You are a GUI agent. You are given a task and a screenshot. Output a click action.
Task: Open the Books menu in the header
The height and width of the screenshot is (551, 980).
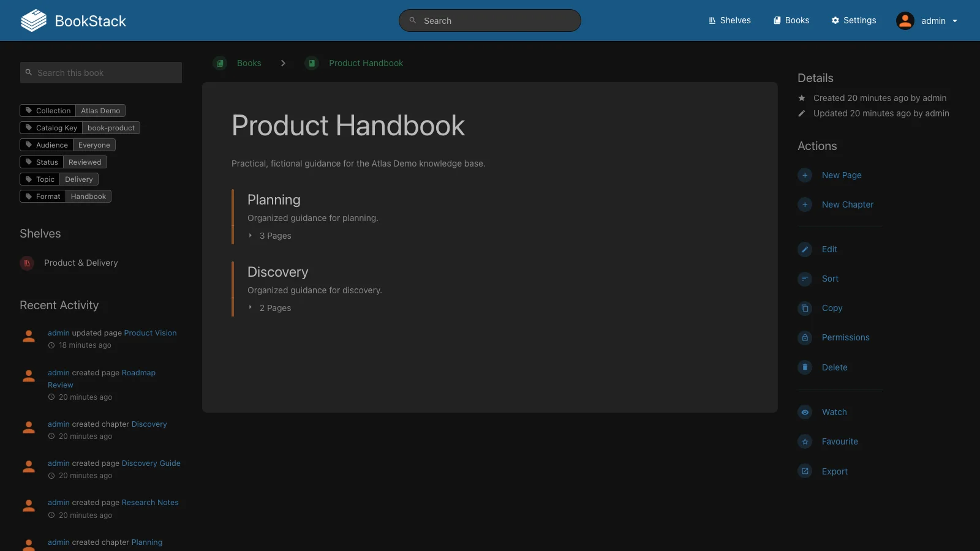pyautogui.click(x=791, y=20)
